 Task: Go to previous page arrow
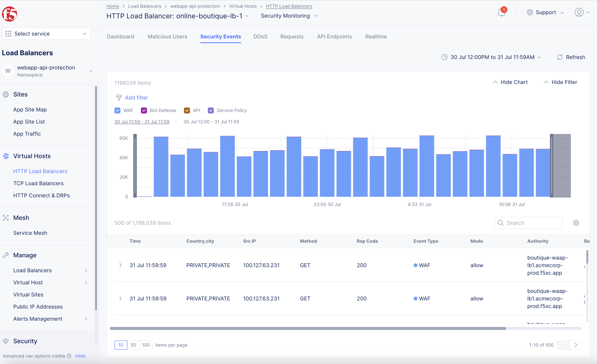[563, 345]
